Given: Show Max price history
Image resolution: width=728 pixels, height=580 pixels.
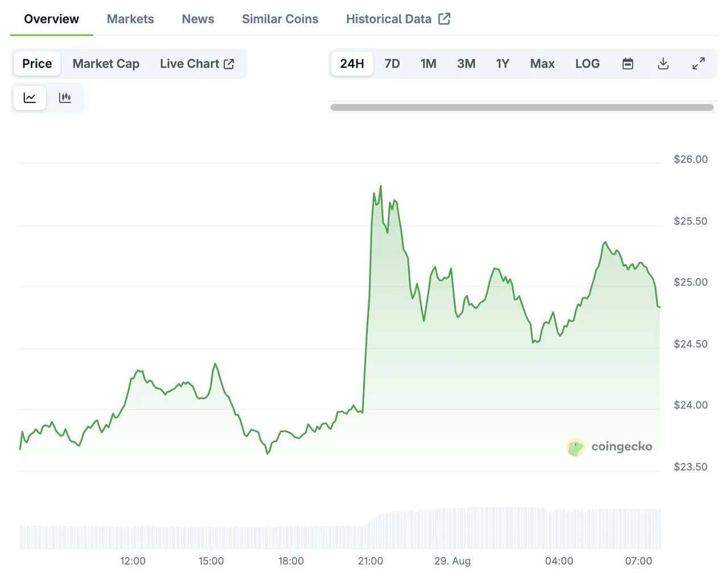Looking at the screenshot, I should click(x=541, y=64).
